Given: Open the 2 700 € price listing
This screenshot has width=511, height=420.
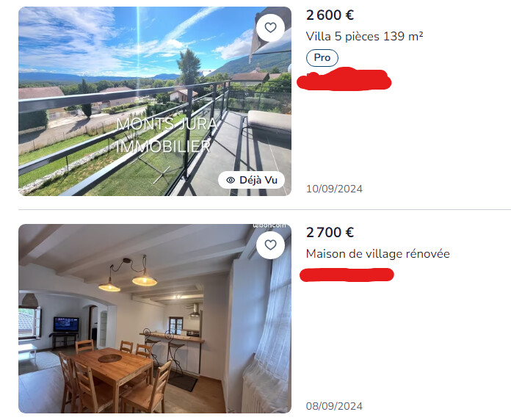Looking at the screenshot, I should click(x=330, y=232).
